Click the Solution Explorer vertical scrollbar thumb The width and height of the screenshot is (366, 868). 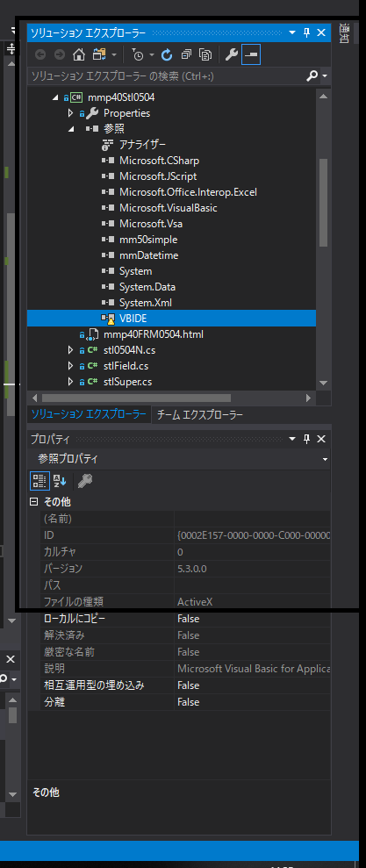tap(323, 202)
